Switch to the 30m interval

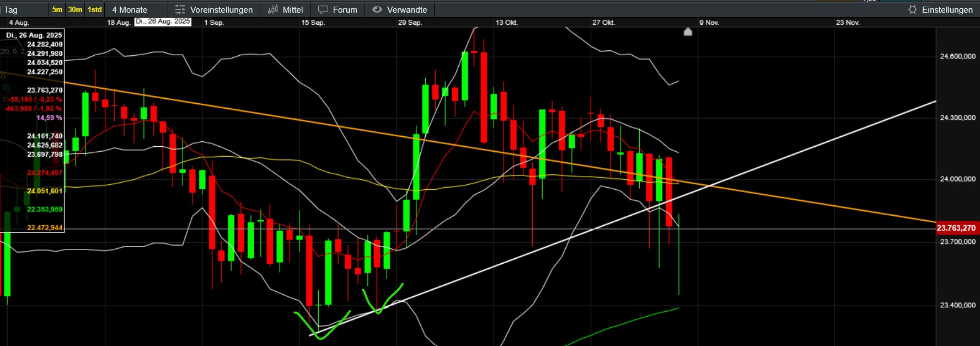pos(75,10)
